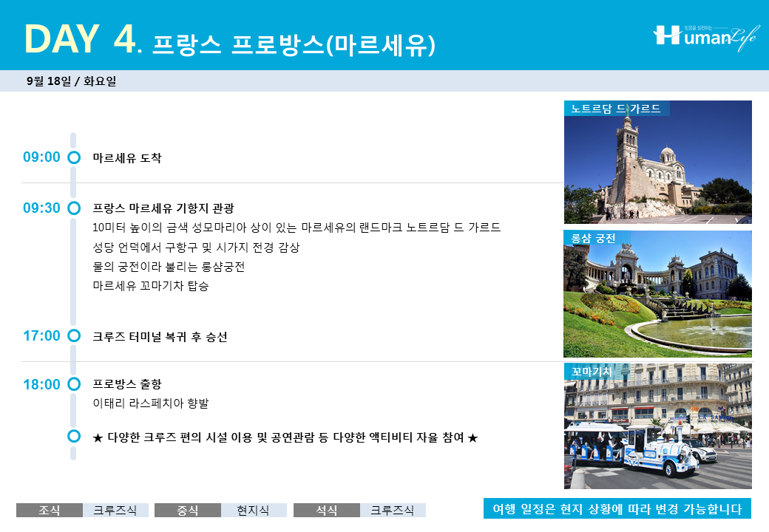The height and width of the screenshot is (532, 769).
Task: Click the timeline circle beside the ★ activity note
Action: point(74,436)
